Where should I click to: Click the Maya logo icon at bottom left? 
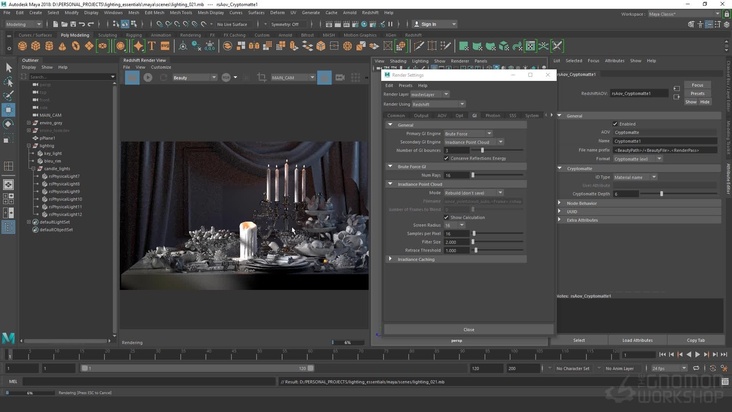pyautogui.click(x=8, y=337)
